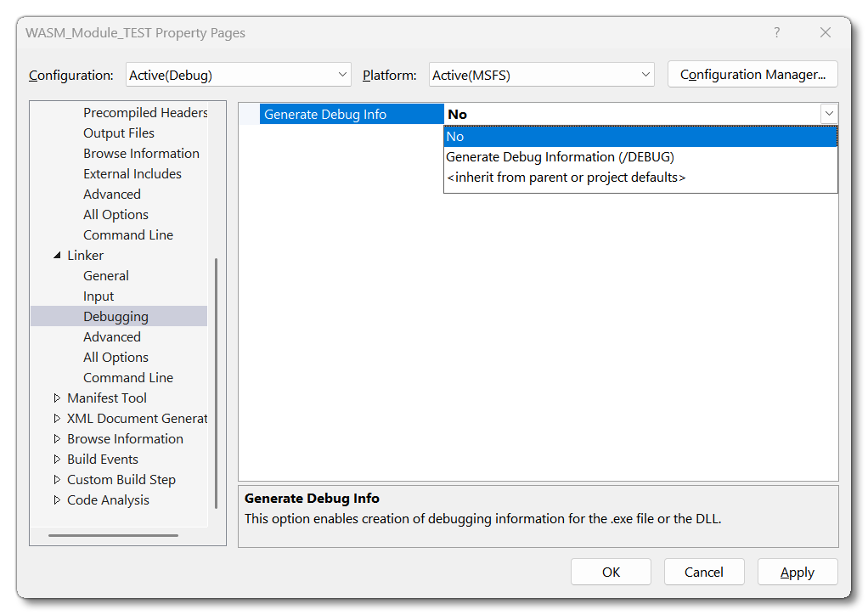Click the Cancel button

[x=703, y=572]
